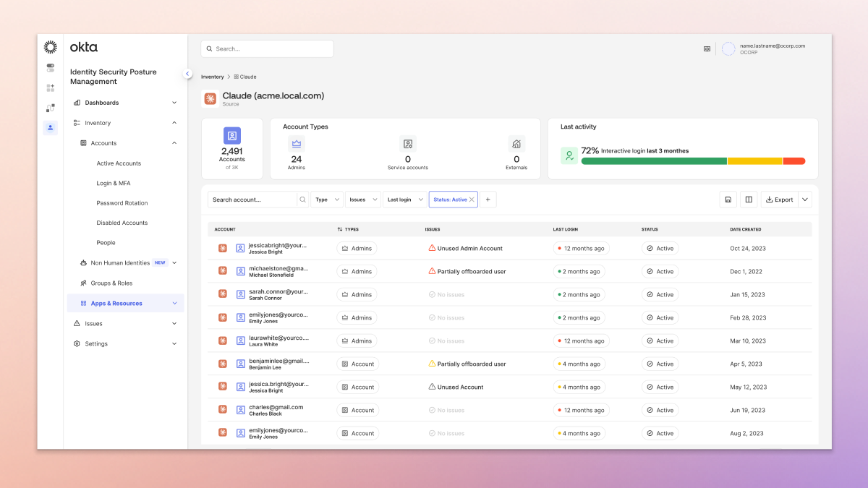Image resolution: width=868 pixels, height=488 pixels.
Task: Click the Search account input field
Action: pyautogui.click(x=252, y=200)
